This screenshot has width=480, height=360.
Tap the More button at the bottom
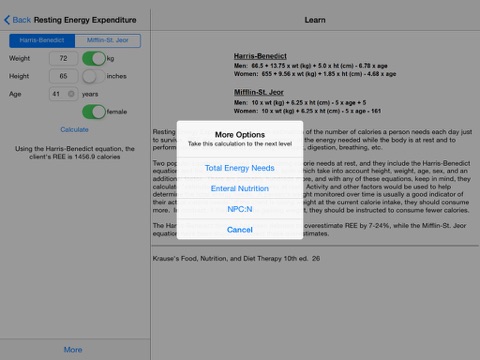(x=73, y=350)
